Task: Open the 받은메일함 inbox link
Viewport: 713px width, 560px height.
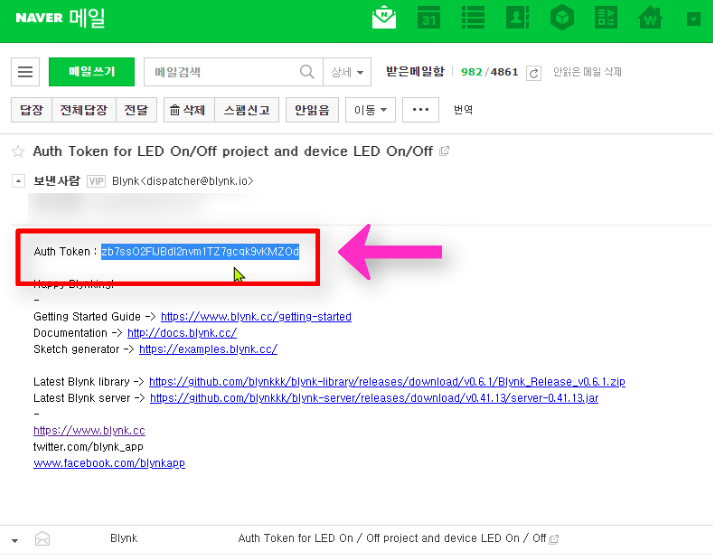Action: tap(415, 71)
